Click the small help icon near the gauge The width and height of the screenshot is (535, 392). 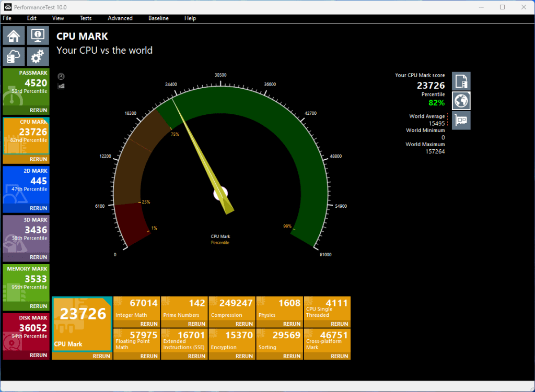coord(61,76)
